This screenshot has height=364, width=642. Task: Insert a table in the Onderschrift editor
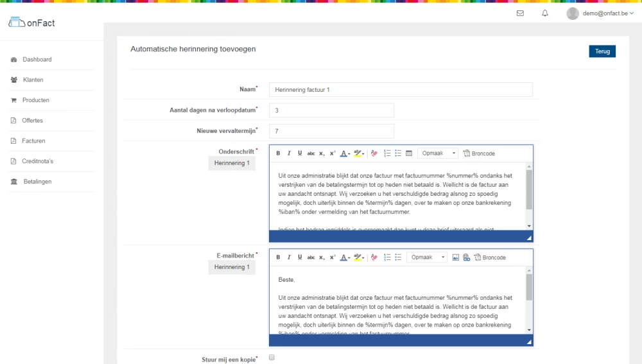(x=409, y=153)
